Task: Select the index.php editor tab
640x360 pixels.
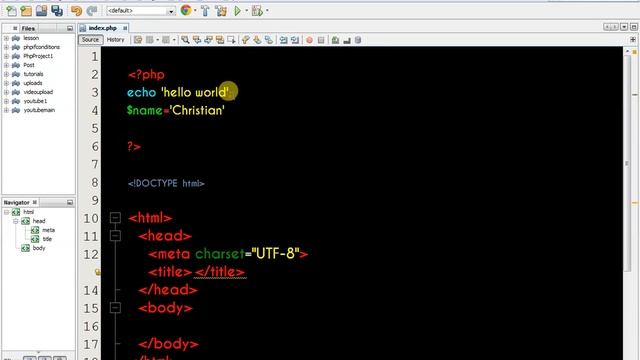Action: tap(102, 28)
